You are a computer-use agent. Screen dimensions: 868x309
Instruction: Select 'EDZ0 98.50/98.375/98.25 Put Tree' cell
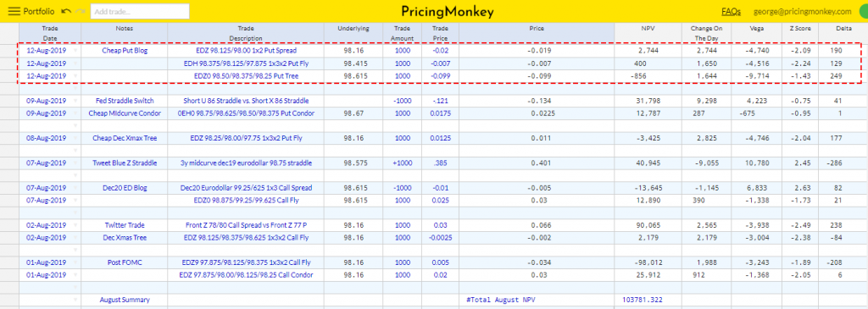tap(246, 75)
